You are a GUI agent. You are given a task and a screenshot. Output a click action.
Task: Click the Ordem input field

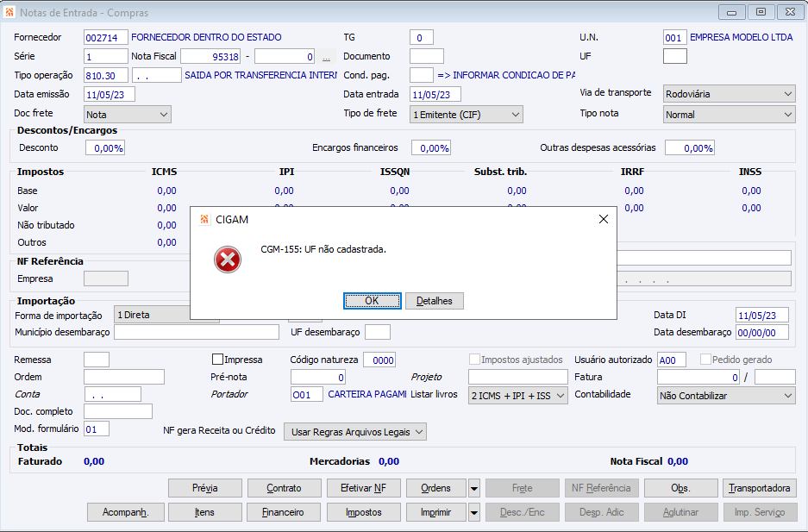tap(124, 377)
